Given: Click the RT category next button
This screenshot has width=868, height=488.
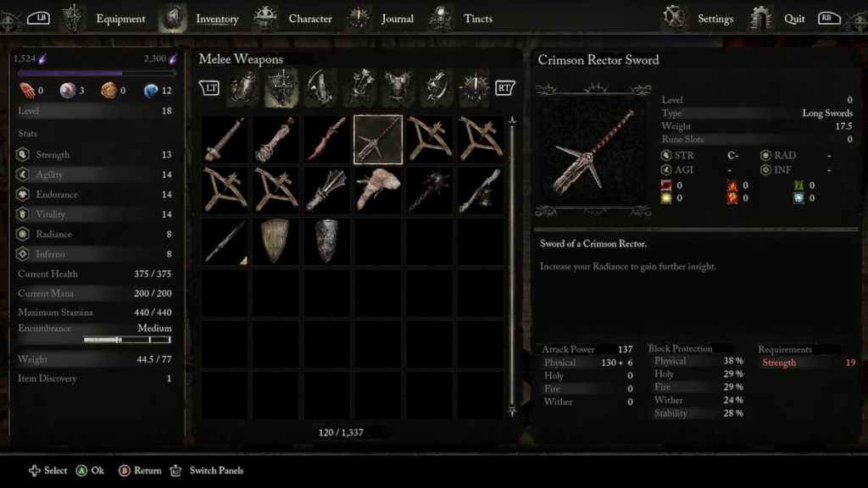Looking at the screenshot, I should pos(504,87).
